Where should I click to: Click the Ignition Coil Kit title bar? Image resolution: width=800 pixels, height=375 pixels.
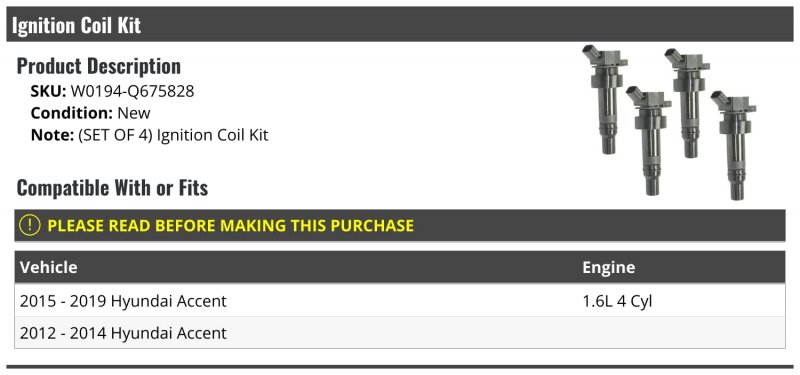[400, 24]
